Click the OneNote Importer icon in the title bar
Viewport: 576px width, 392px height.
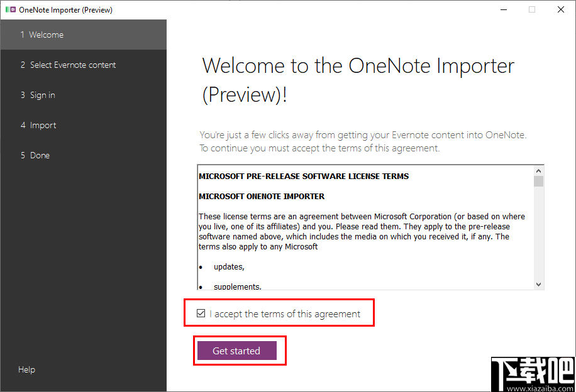[x=9, y=9]
